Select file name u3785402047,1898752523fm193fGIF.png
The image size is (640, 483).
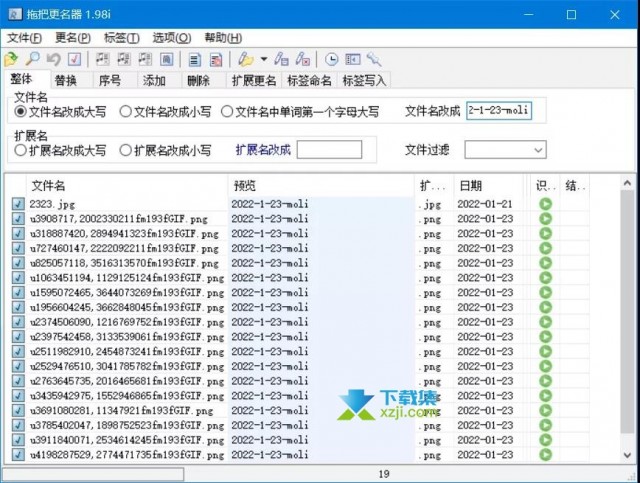coord(127,425)
